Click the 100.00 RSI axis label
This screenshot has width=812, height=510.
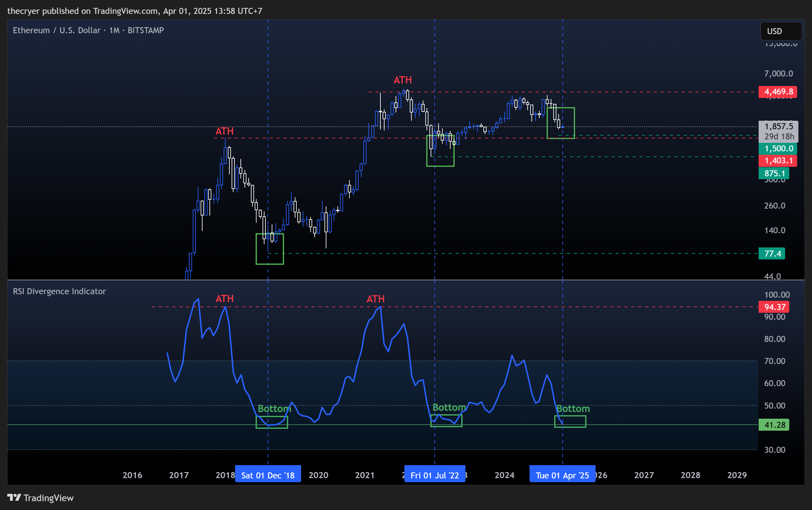(x=777, y=294)
